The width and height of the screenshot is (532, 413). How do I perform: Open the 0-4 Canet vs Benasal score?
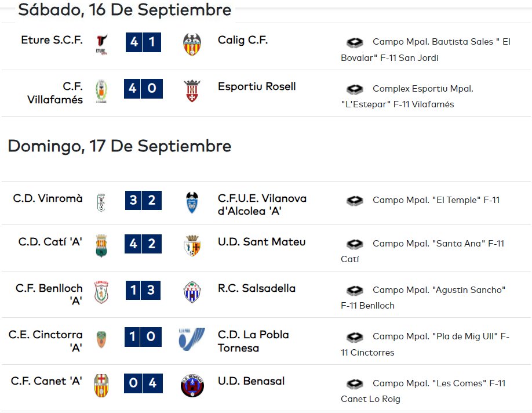coord(143,383)
